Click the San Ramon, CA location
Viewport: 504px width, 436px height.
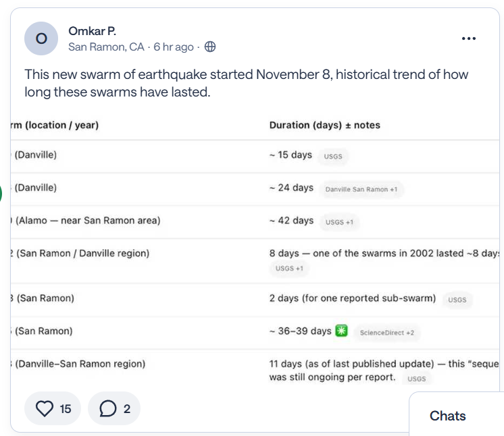pyautogui.click(x=106, y=47)
